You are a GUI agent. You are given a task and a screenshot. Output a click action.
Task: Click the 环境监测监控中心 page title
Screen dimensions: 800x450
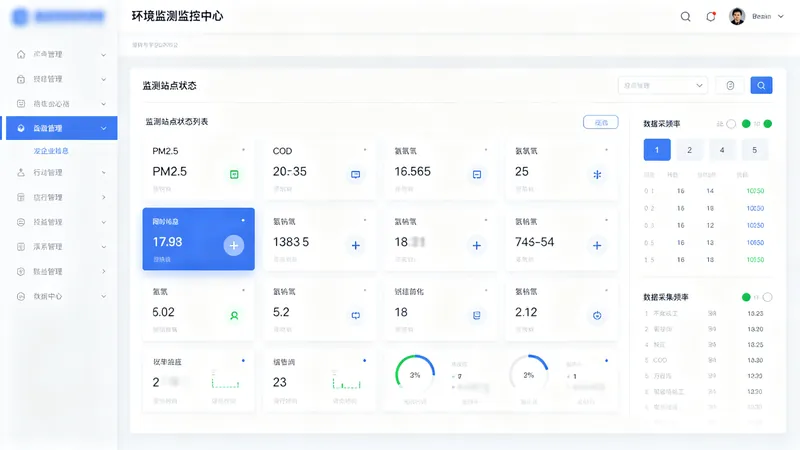[x=178, y=16]
